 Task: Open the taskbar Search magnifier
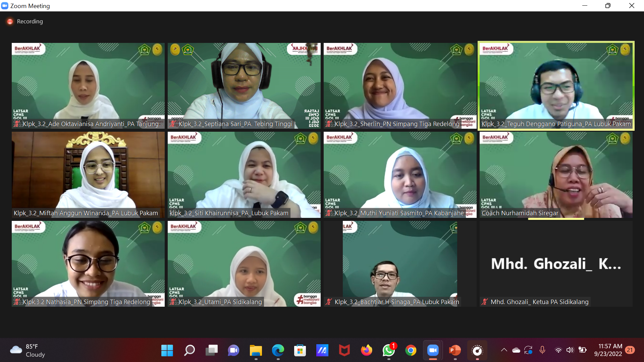[x=189, y=351]
